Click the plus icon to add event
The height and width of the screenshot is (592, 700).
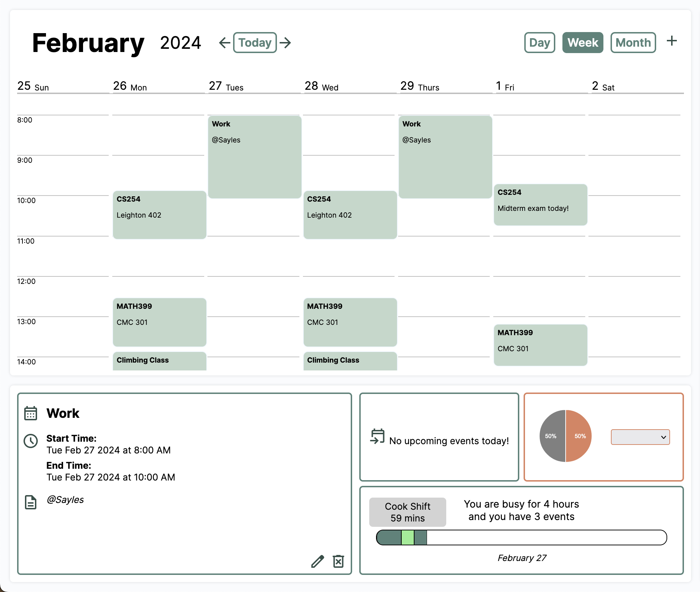(x=671, y=41)
